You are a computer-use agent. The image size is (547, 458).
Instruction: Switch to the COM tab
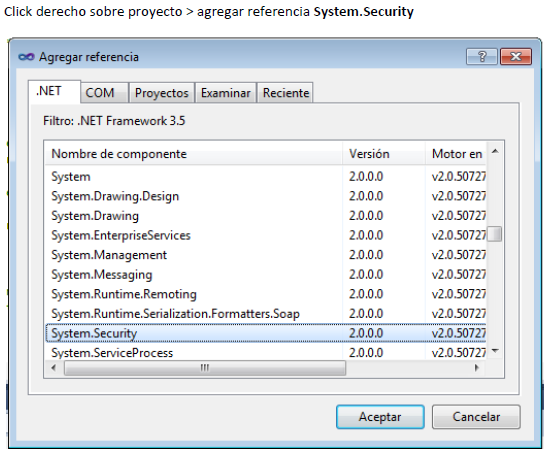pos(104,93)
